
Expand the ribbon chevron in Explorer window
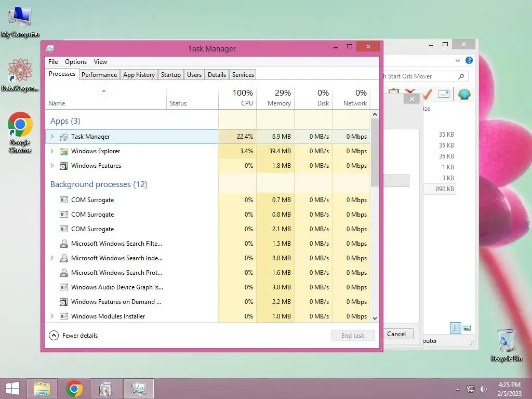[x=457, y=60]
